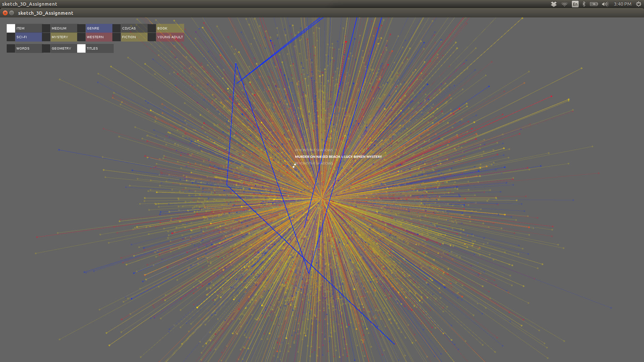Enable the GEOMETRY display checkbox
Viewport: 644px width, 362px height.
click(46, 48)
